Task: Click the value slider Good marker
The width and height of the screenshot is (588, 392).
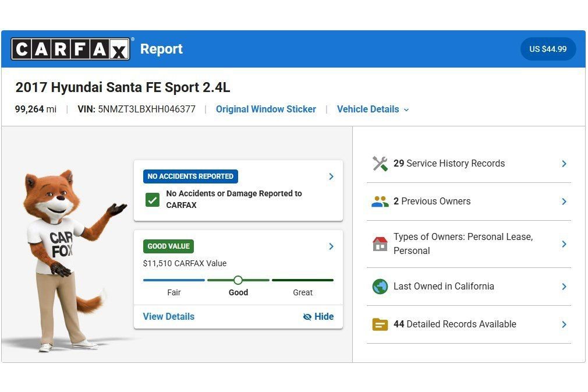Action: tap(238, 280)
